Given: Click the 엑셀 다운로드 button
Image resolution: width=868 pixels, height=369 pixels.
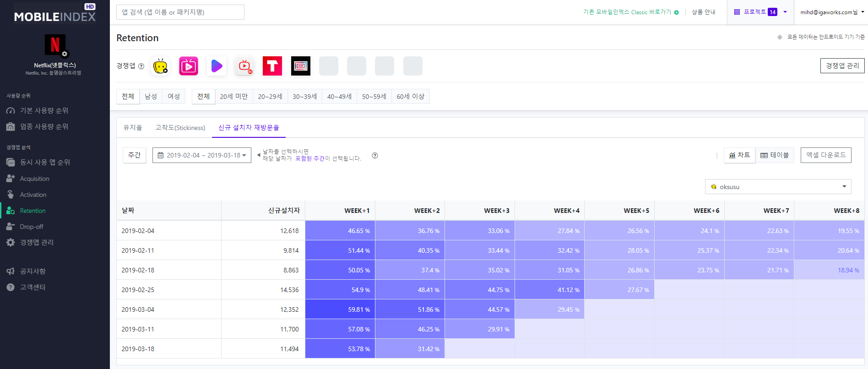Looking at the screenshot, I should [826, 155].
